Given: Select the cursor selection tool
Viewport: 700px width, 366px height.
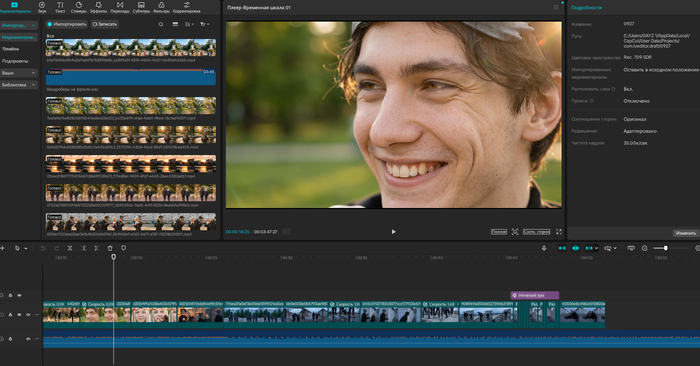Looking at the screenshot, I should (17, 248).
